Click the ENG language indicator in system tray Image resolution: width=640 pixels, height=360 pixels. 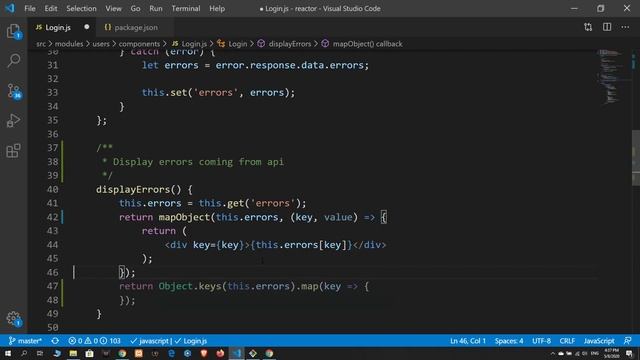(x=595, y=353)
